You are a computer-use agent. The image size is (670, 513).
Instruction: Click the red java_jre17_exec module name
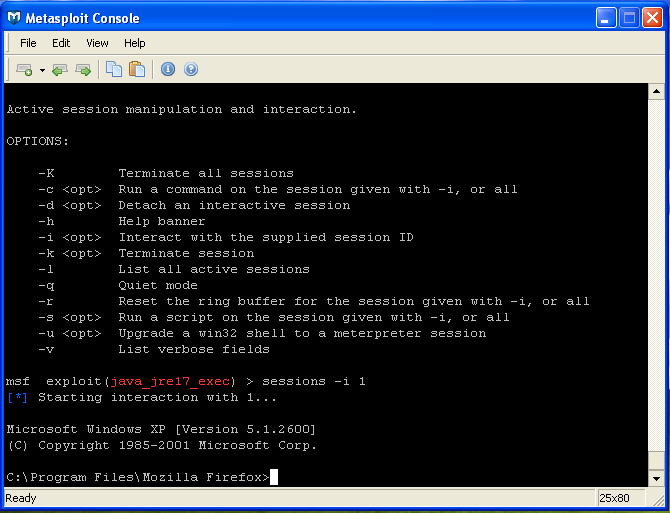point(170,381)
